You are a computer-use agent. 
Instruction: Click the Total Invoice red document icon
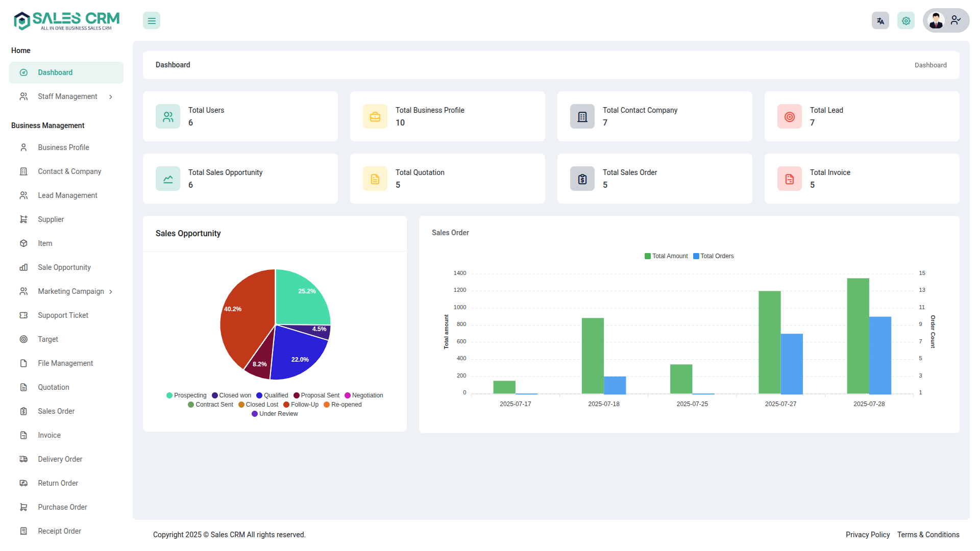[x=789, y=179]
